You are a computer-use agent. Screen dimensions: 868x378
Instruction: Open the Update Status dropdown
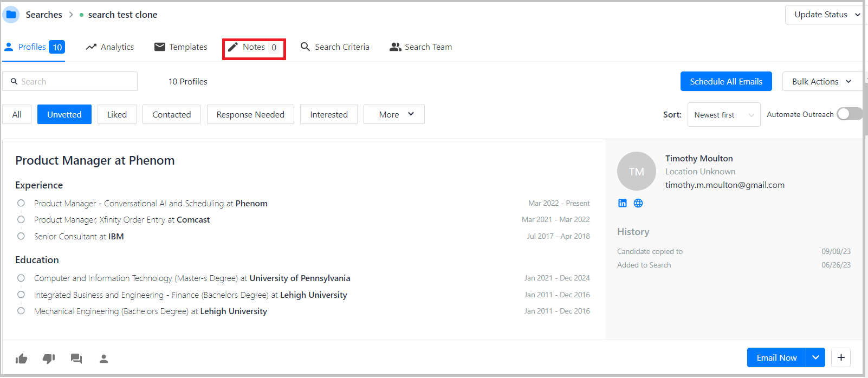point(824,15)
